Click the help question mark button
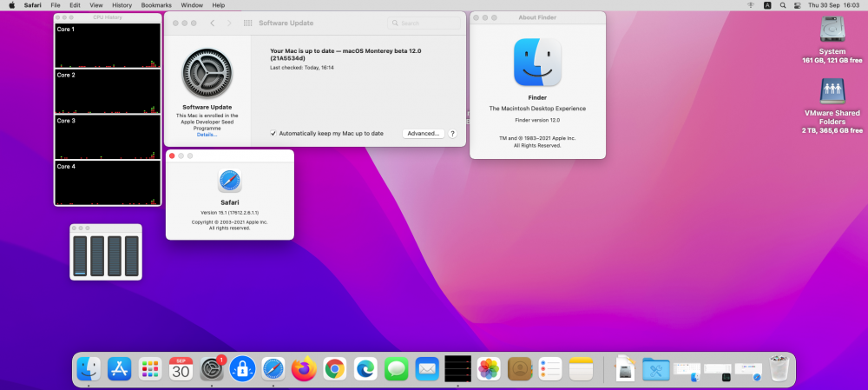This screenshot has width=868, height=390. 452,134
